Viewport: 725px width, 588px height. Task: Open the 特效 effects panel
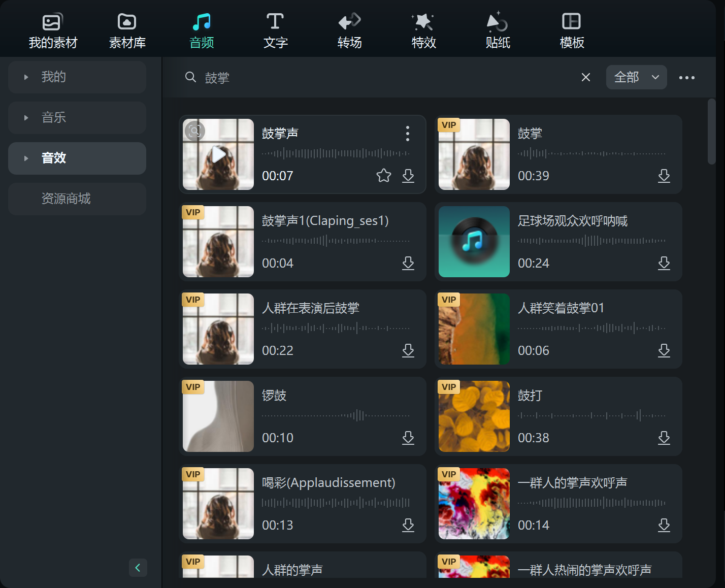pyautogui.click(x=423, y=29)
